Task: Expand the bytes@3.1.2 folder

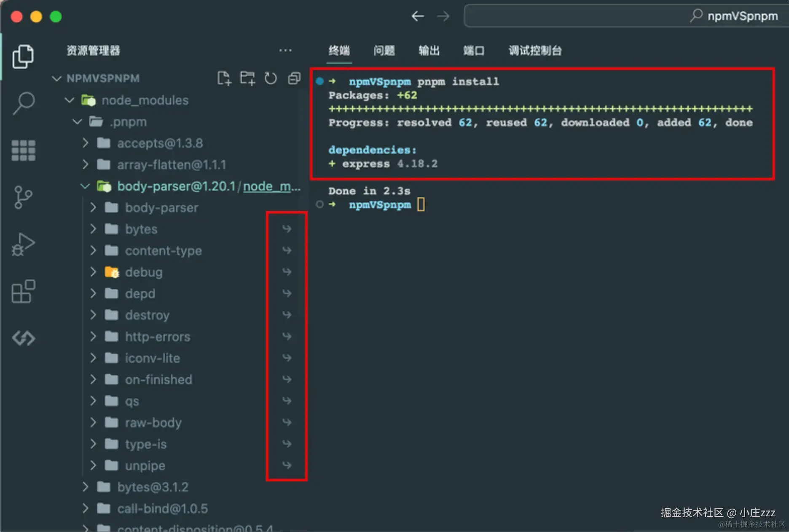Action: (85, 487)
